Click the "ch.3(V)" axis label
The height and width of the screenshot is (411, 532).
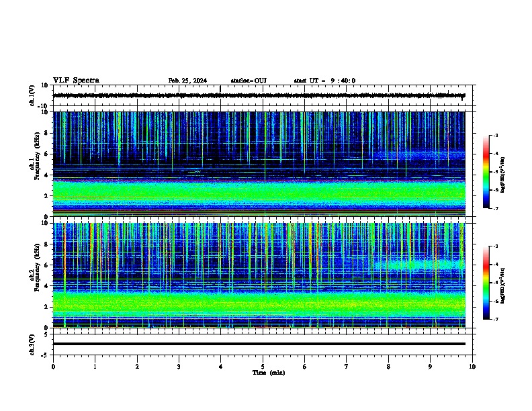(x=32, y=345)
